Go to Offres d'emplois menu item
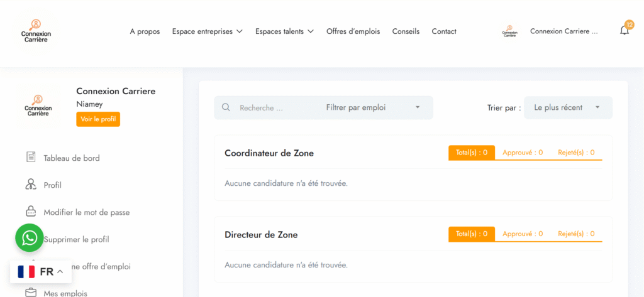This screenshot has height=297, width=644. (x=353, y=31)
